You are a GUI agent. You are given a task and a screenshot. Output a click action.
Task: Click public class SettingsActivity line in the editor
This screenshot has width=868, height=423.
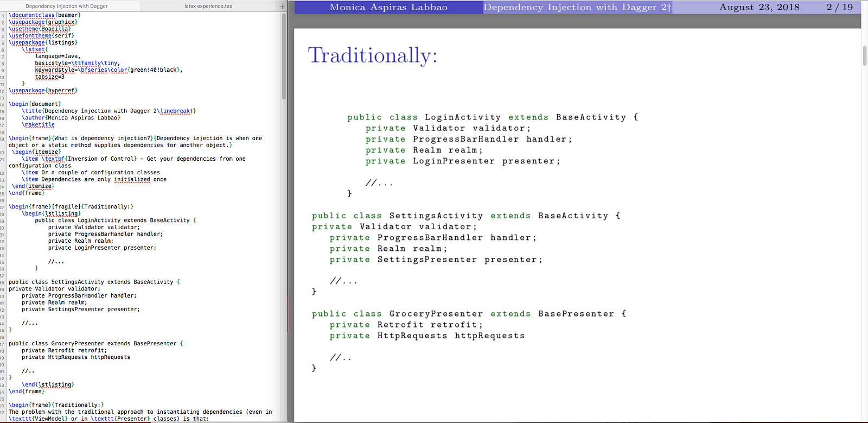[x=94, y=282]
